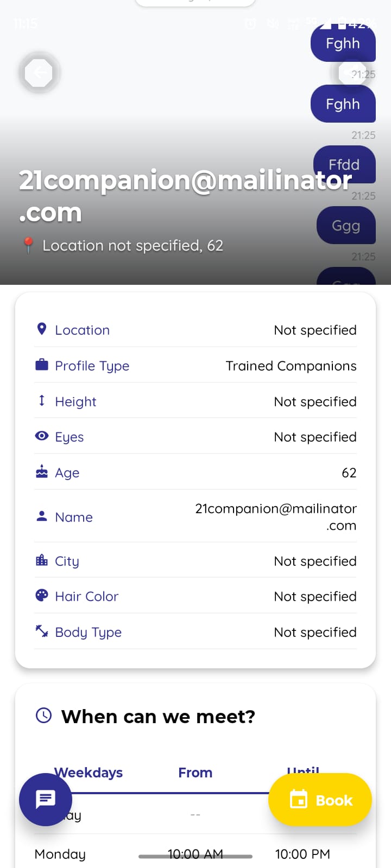This screenshot has width=391, height=868.
Task: Tap the Location pin icon
Action: click(41, 329)
